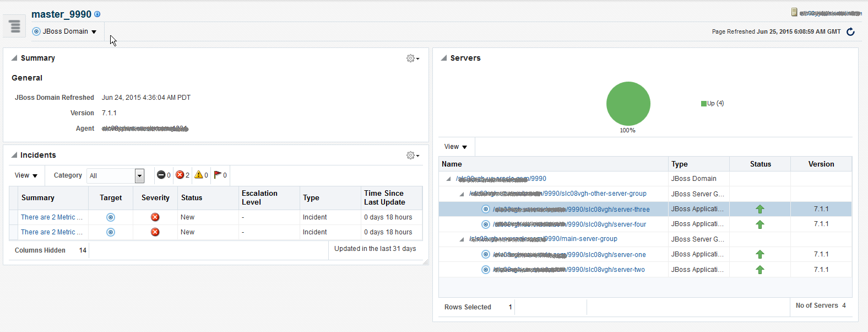Open the slc08vgh-other-server-group link
This screenshot has width=868, height=332.
point(558,194)
